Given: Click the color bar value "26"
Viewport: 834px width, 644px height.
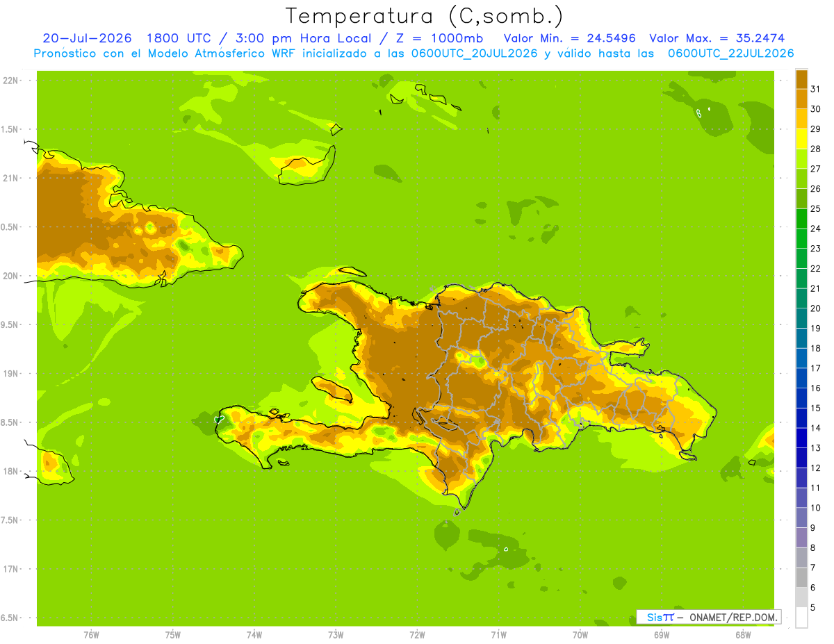Looking at the screenshot, I should point(815,189).
